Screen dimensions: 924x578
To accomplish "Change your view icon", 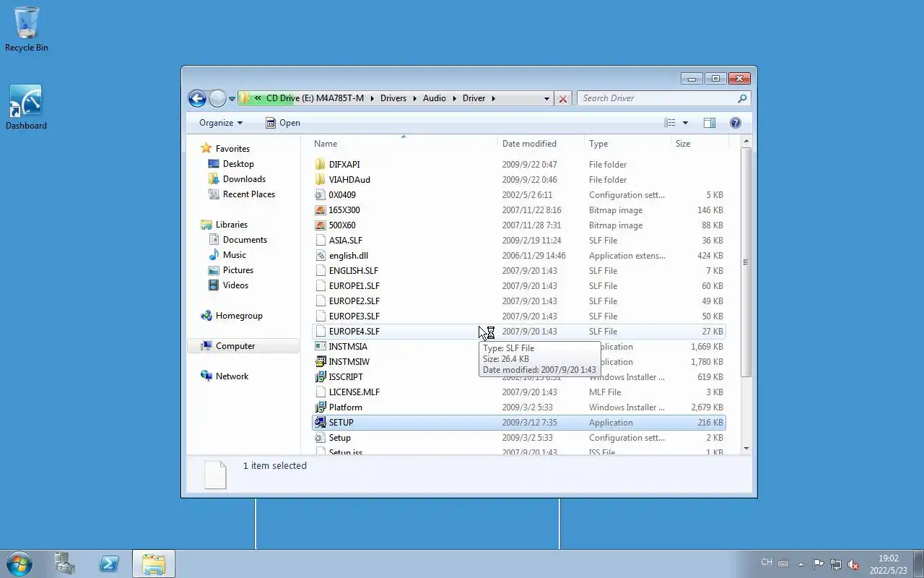I will 670,123.
